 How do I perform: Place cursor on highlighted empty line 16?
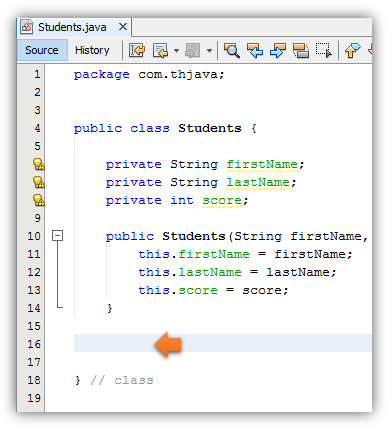[222, 343]
